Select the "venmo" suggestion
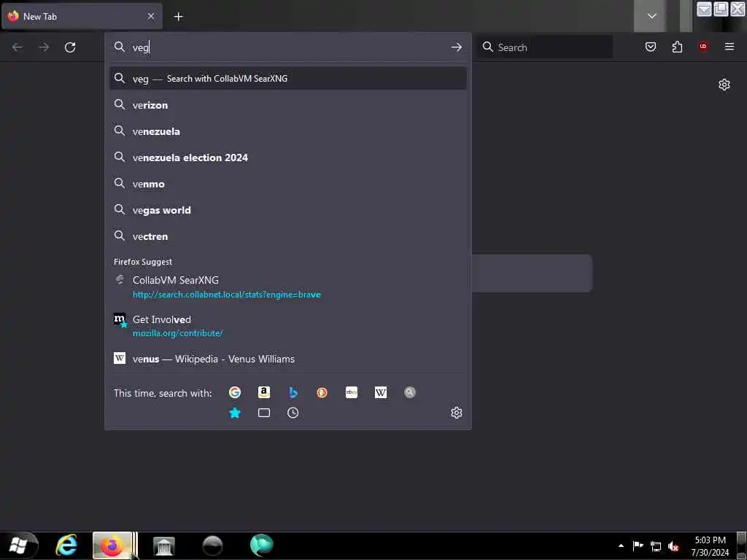The height and width of the screenshot is (560, 747). tap(288, 184)
